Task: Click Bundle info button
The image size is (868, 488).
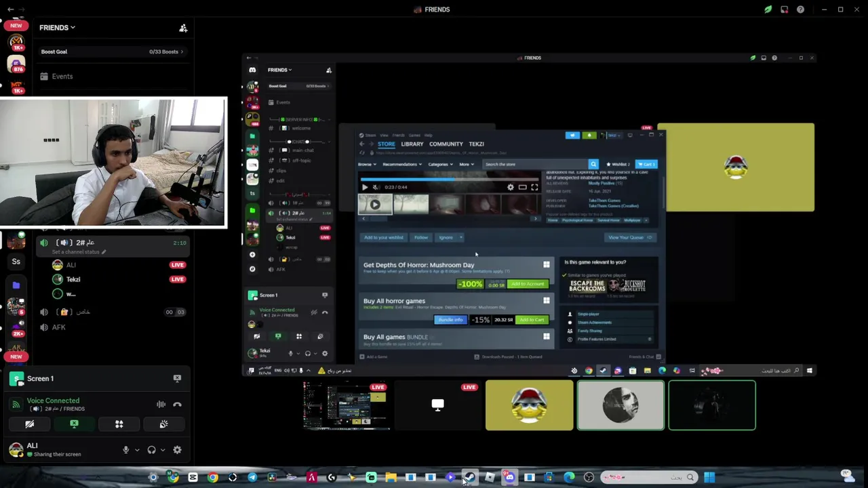Action: 450,320
